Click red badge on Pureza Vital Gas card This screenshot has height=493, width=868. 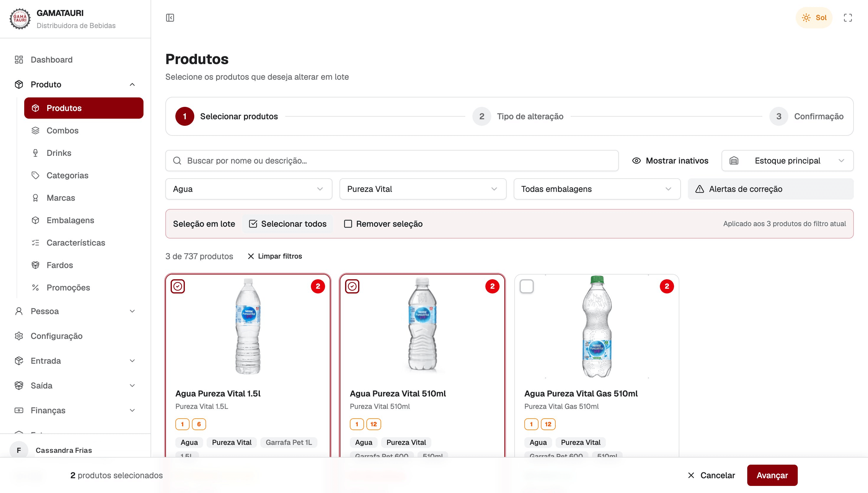pos(667,286)
